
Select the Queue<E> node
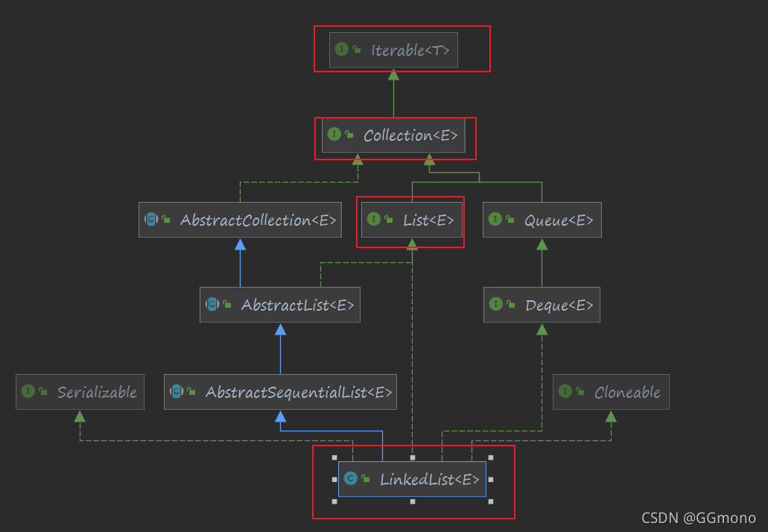(542, 219)
